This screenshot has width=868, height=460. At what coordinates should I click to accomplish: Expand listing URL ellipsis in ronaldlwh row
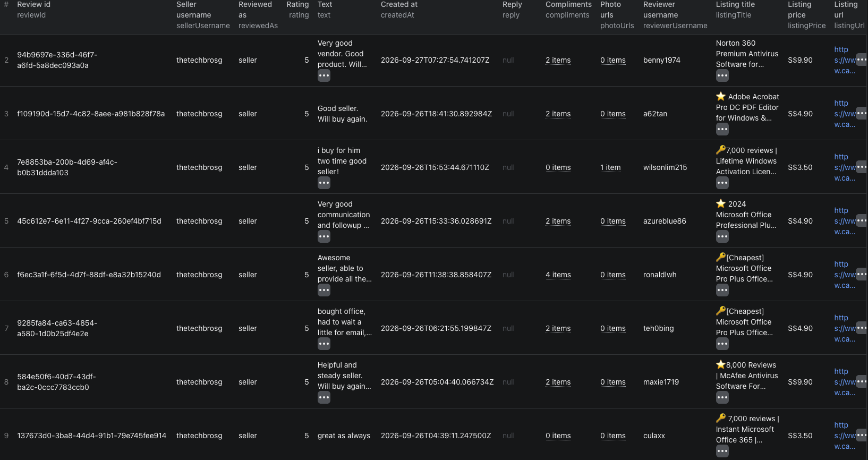click(862, 275)
